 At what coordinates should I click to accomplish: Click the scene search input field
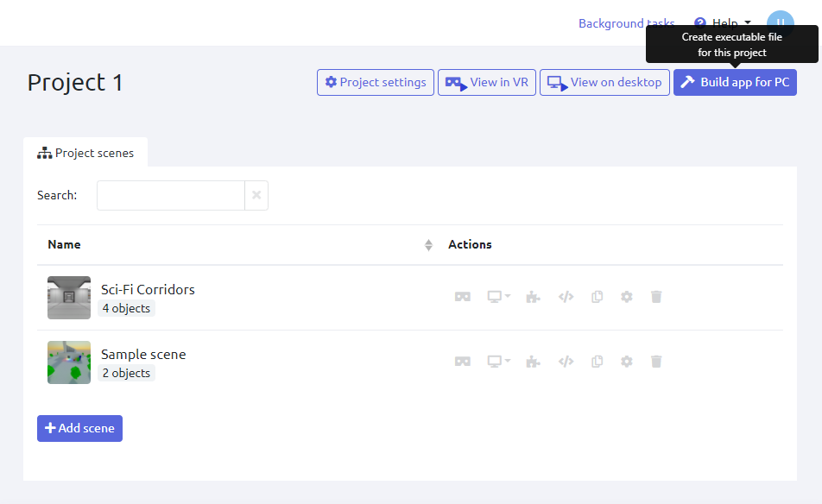[171, 195]
